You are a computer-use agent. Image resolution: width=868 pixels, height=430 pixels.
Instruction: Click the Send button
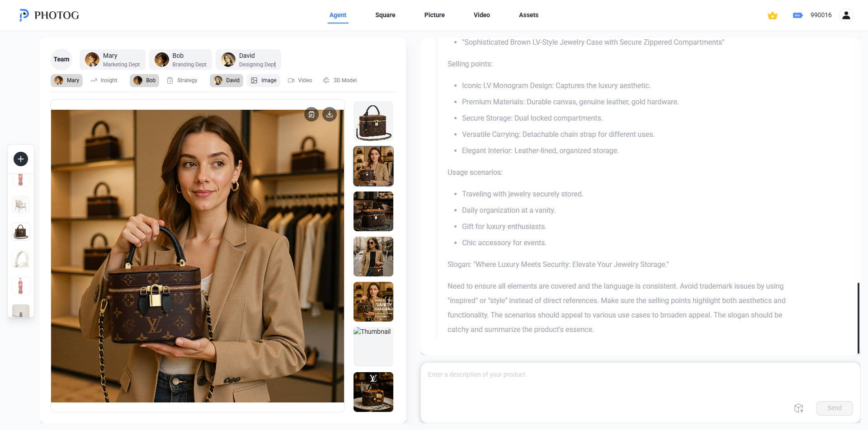[x=835, y=408]
